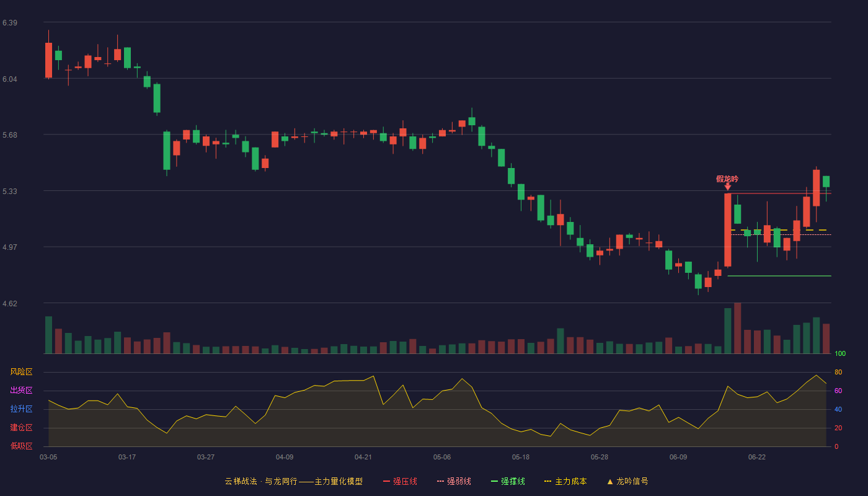Click the 假龙吟 label text
The image size is (868, 496).
pyautogui.click(x=727, y=179)
